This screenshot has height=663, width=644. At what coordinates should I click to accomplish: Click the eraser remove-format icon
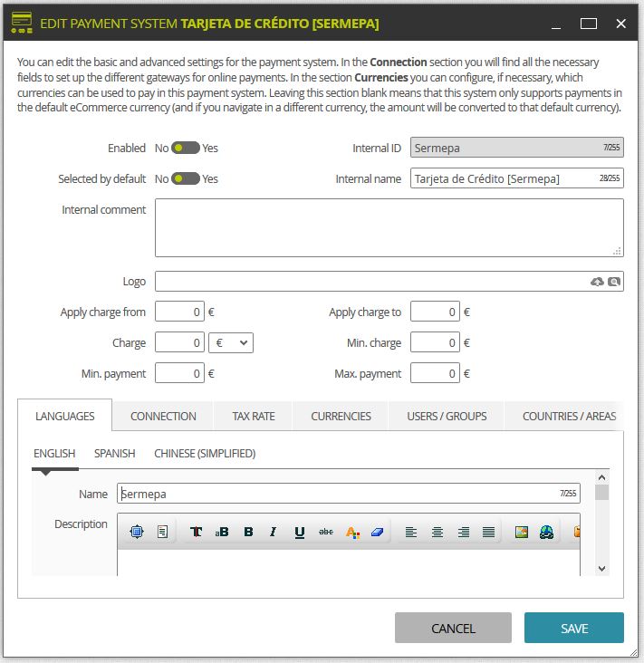click(x=377, y=532)
